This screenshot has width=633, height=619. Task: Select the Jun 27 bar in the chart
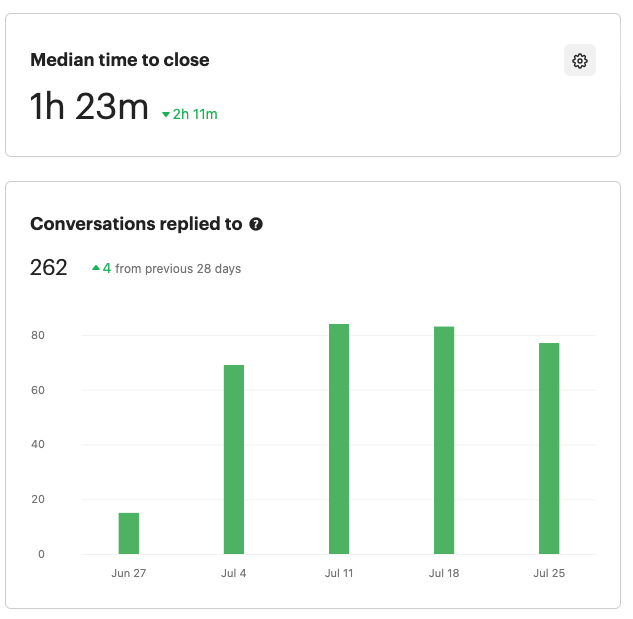pyautogui.click(x=129, y=533)
